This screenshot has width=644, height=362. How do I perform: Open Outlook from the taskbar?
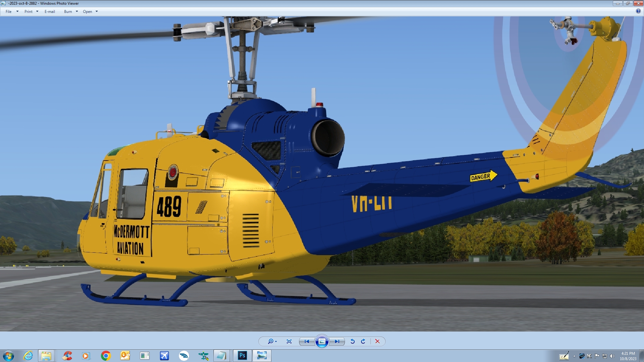coord(125,356)
